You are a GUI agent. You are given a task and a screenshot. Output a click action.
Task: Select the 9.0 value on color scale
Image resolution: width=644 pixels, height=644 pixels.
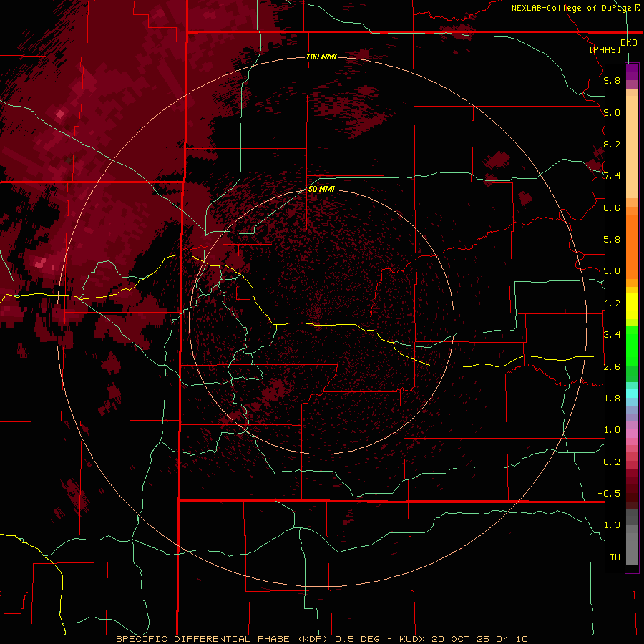[x=612, y=112]
